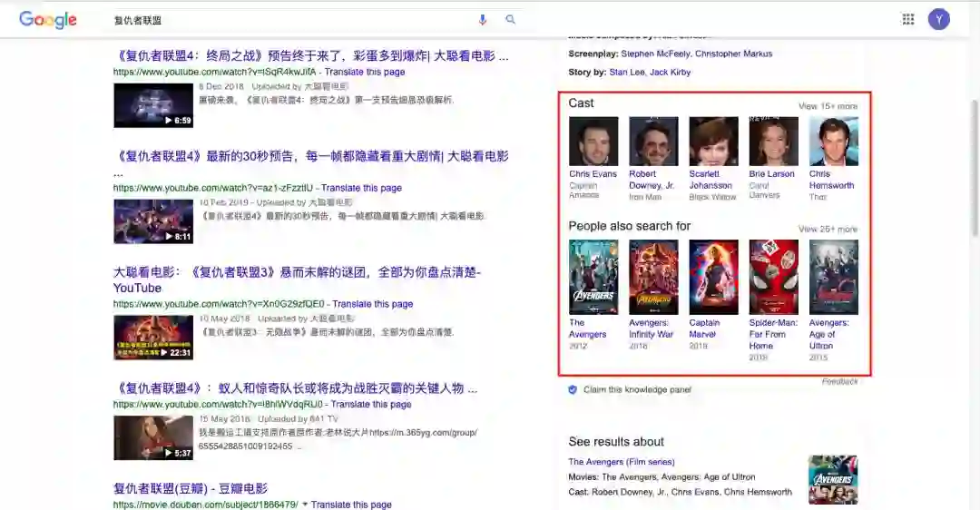Translate the douban result page
The height and width of the screenshot is (510, 980).
click(351, 505)
